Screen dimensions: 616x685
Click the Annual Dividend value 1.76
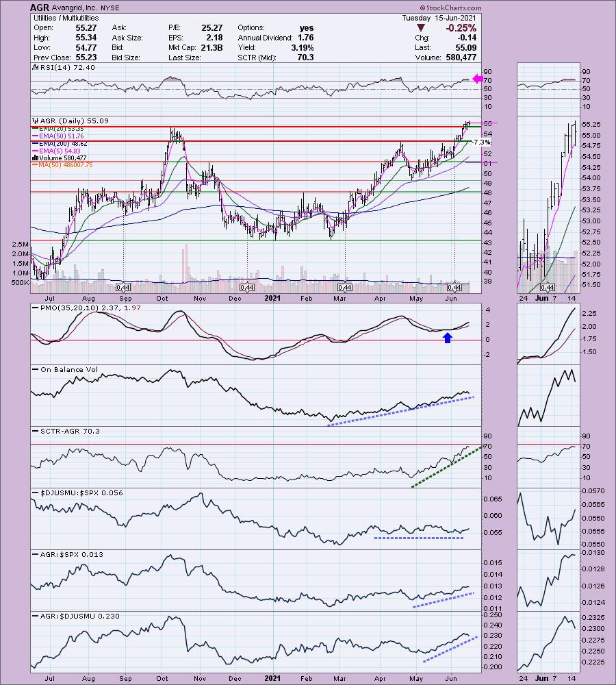[305, 38]
